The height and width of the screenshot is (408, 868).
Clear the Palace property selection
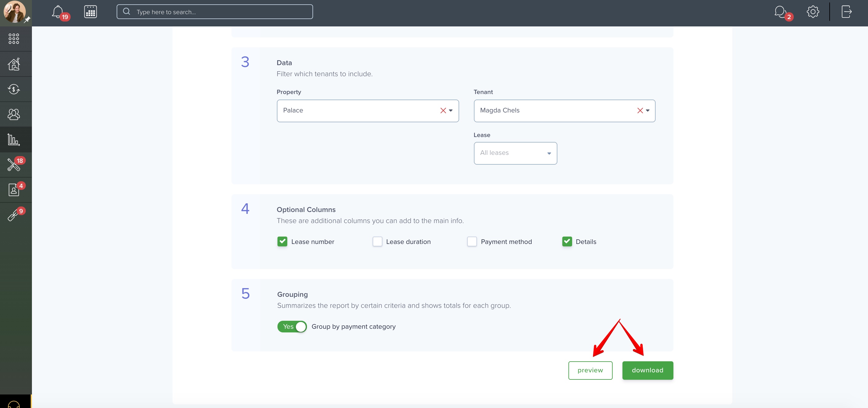(443, 111)
